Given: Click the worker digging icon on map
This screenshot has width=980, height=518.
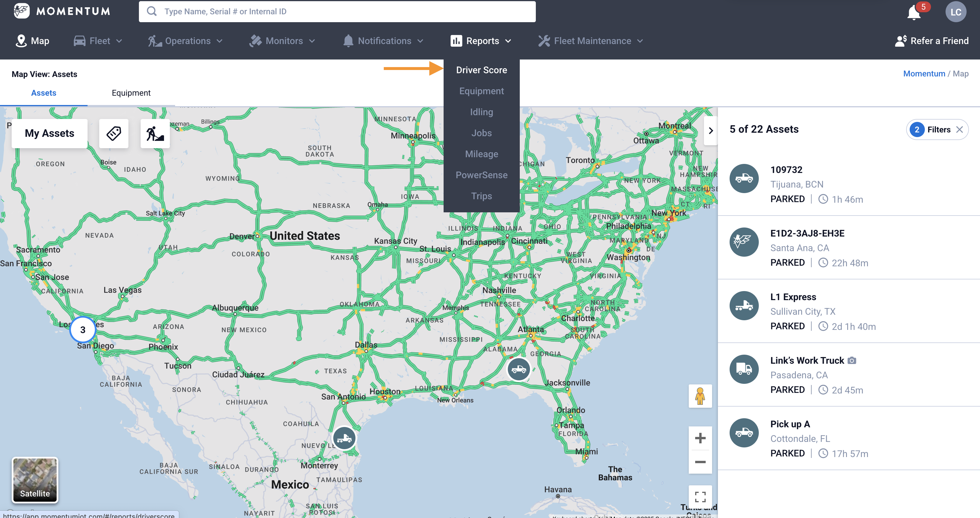Looking at the screenshot, I should point(155,134).
